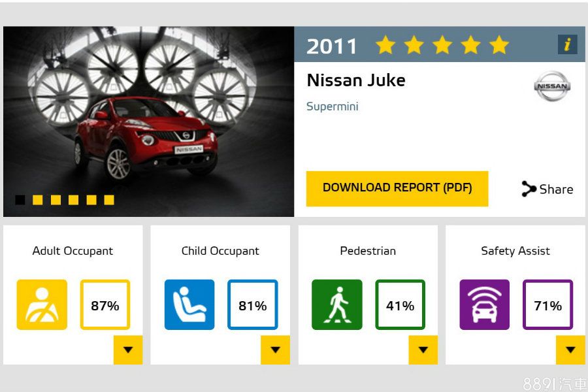Viewport: 588px width, 392px height.
Task: Switch to the second carousel slide dot
Action: [38, 200]
